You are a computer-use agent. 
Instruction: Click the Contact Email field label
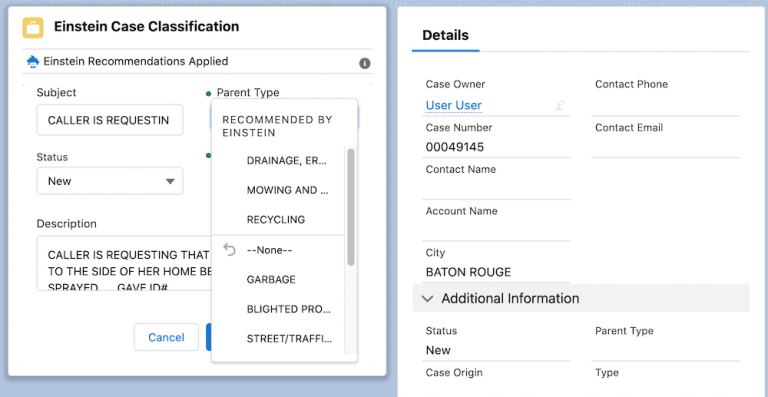point(629,128)
